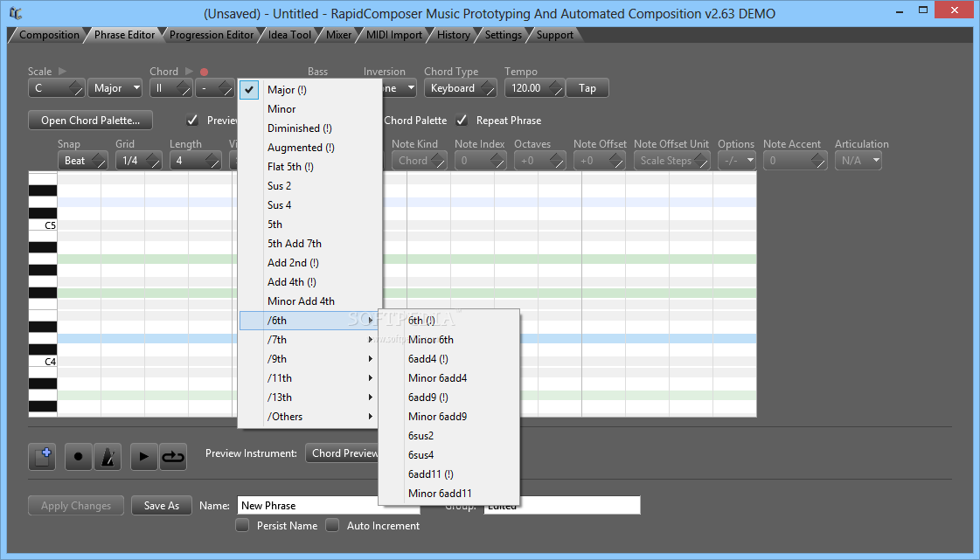Image resolution: width=980 pixels, height=560 pixels.
Task: Click the play triangle next to Scale label
Action: click(x=62, y=71)
